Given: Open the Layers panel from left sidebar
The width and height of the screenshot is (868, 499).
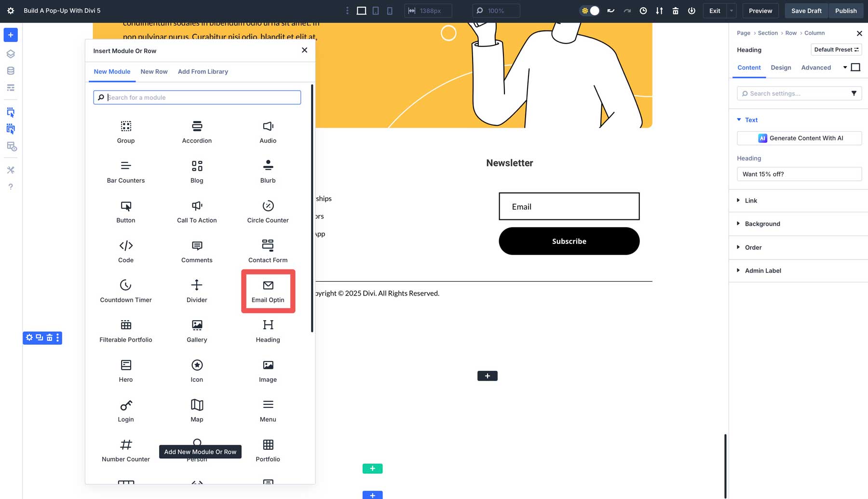Looking at the screenshot, I should pyautogui.click(x=10, y=54).
